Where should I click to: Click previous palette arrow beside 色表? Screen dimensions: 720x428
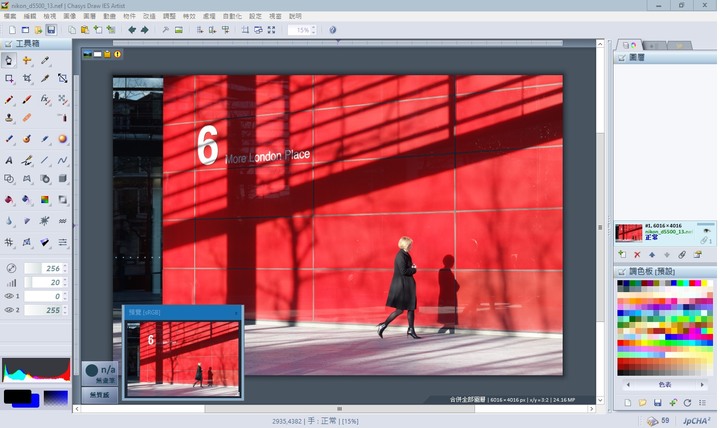pyautogui.click(x=628, y=385)
